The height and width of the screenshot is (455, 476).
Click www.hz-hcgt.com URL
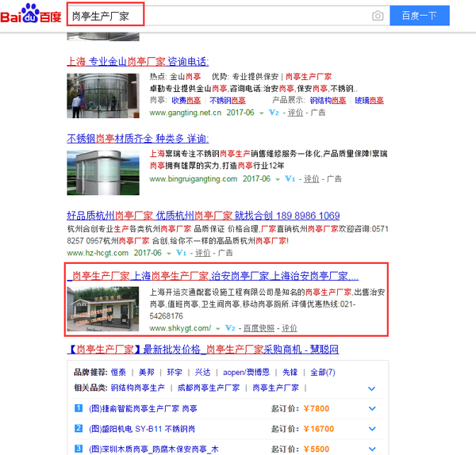98,253
